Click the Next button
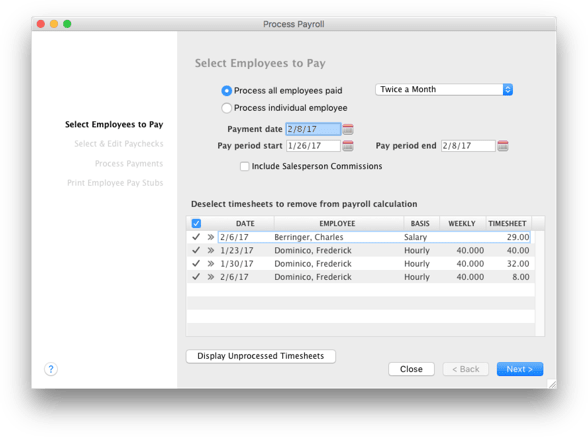The height and width of the screenshot is (437, 588). coord(520,369)
